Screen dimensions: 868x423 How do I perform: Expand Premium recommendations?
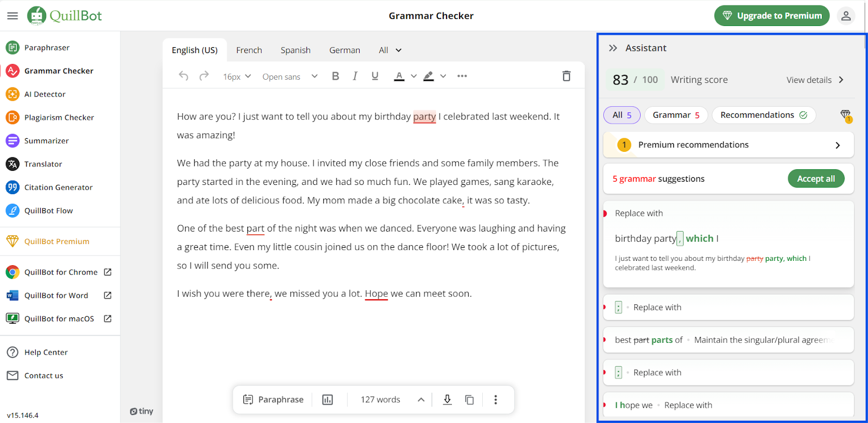729,145
